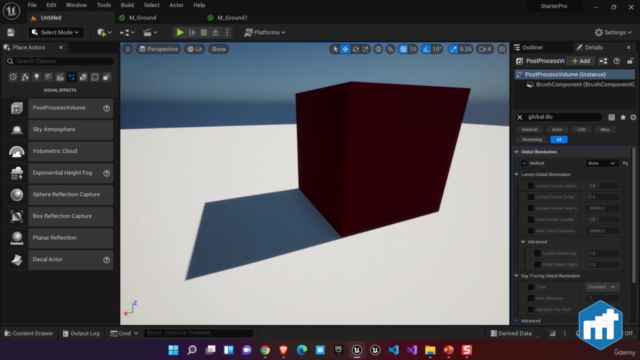This screenshot has width=640, height=360.
Task: Reset Method to default arrow
Action: (x=625, y=163)
